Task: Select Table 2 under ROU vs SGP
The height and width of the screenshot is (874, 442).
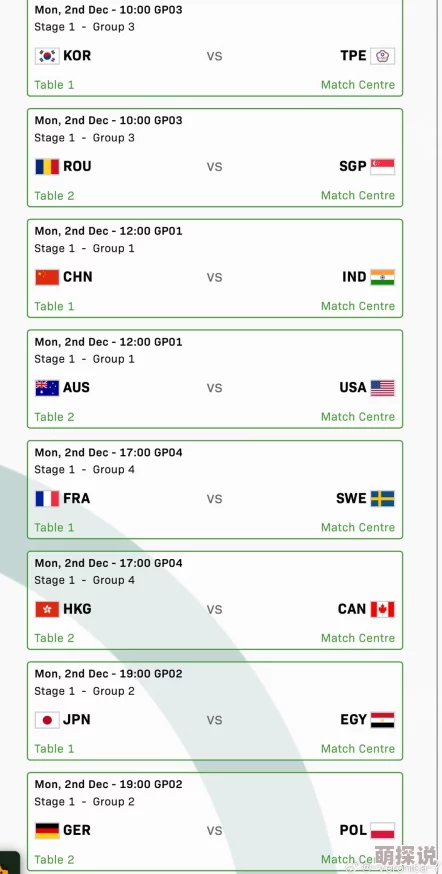Action: pos(54,196)
